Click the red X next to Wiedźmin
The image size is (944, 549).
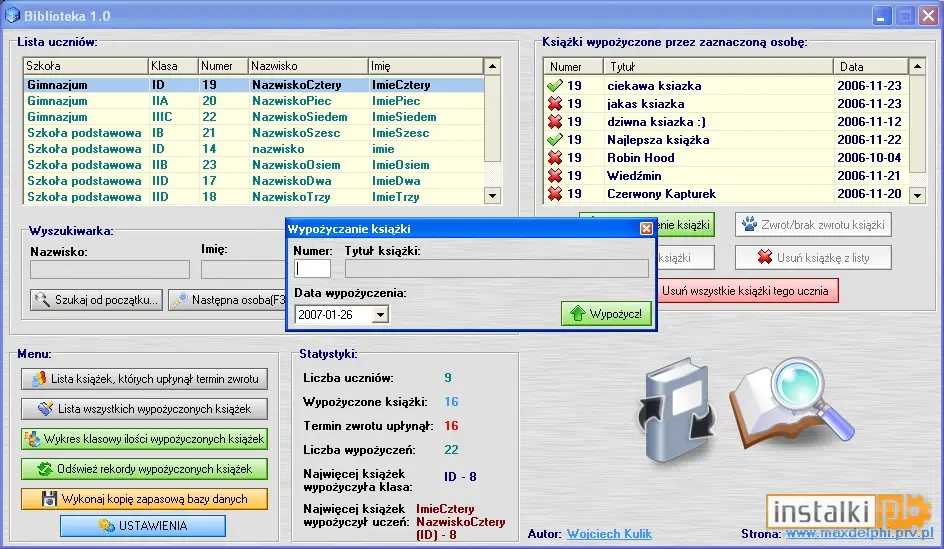click(x=554, y=176)
